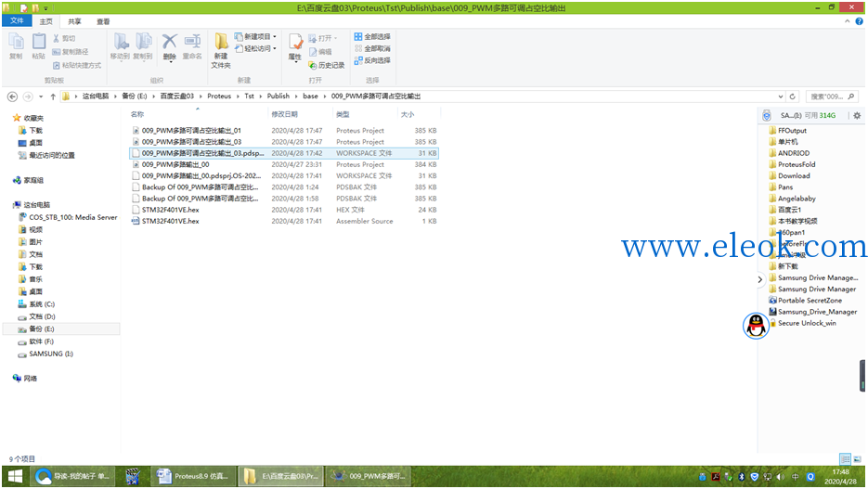Click the Open dropdown in ribbon
Viewport: 868px width, 489px height.
coord(323,38)
